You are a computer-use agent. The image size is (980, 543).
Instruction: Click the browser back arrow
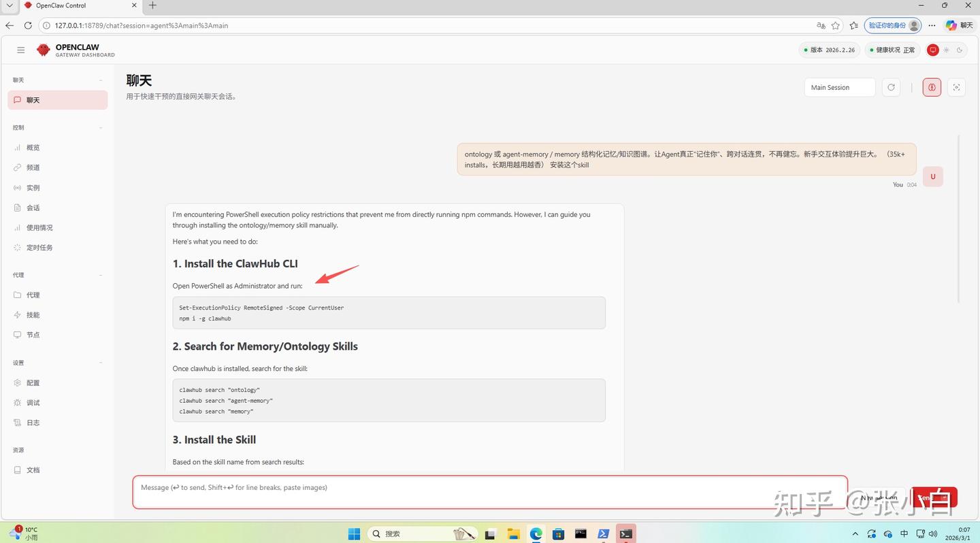tap(10, 25)
